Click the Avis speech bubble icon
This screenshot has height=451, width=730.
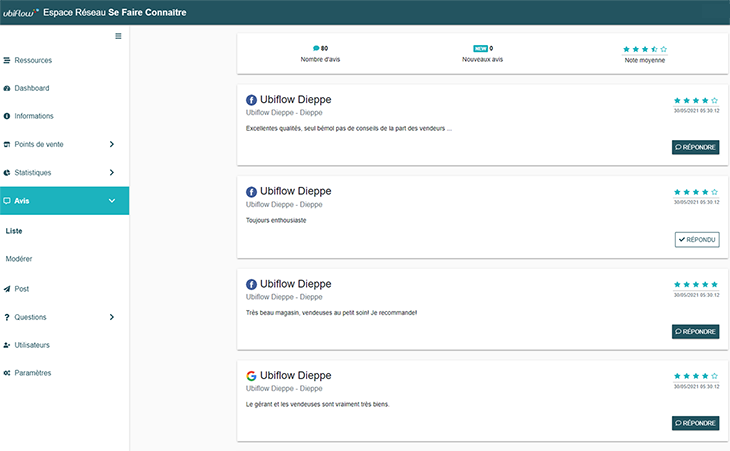(7, 201)
